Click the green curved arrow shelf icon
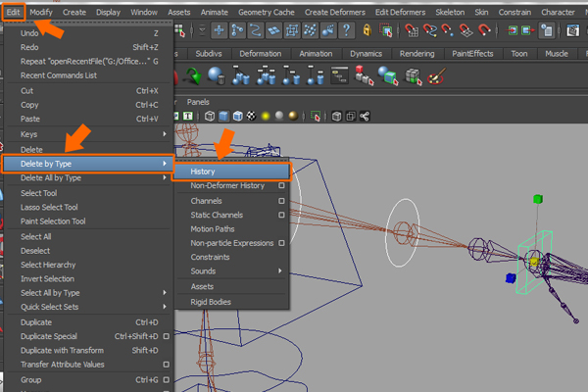The image size is (588, 392). tap(193, 76)
